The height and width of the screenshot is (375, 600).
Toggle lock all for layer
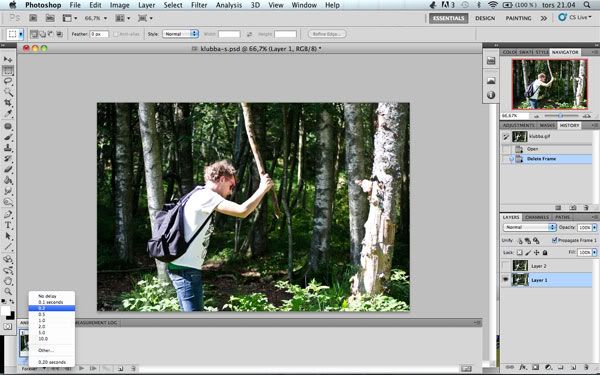tap(545, 253)
